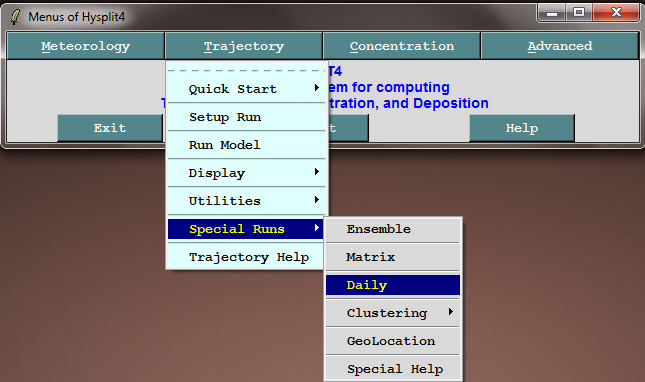Image resolution: width=645 pixels, height=382 pixels.
Task: Expand the Utilities submenu
Action: pos(246,201)
